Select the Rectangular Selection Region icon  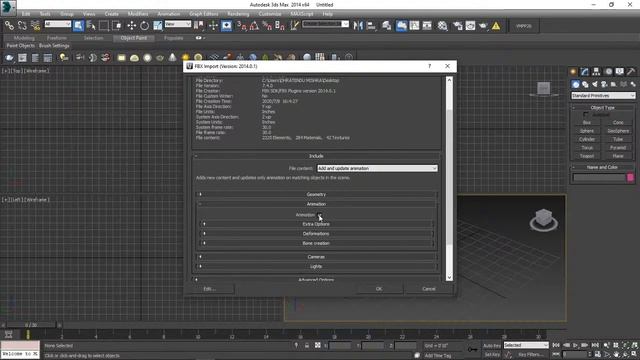pyautogui.click(x=104, y=26)
